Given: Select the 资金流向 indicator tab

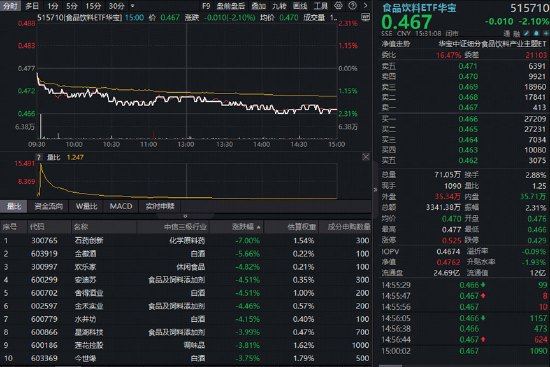Looking at the screenshot, I should pos(48,206).
